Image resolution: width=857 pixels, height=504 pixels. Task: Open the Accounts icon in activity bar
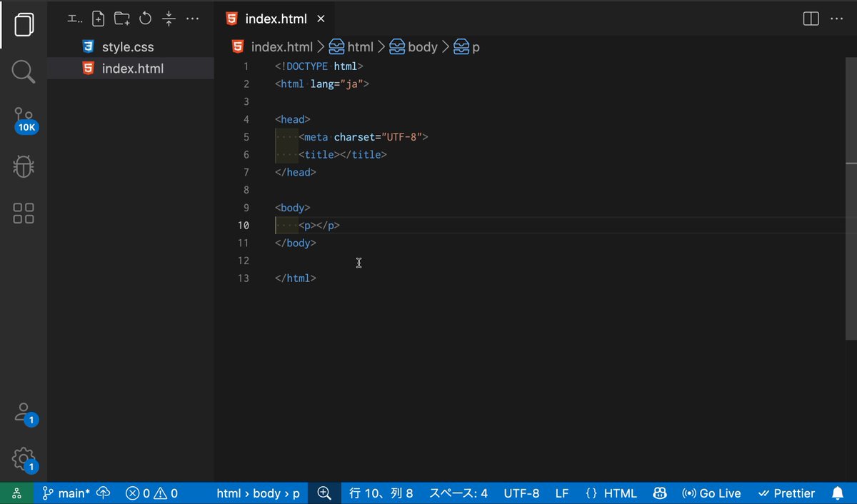(25, 413)
